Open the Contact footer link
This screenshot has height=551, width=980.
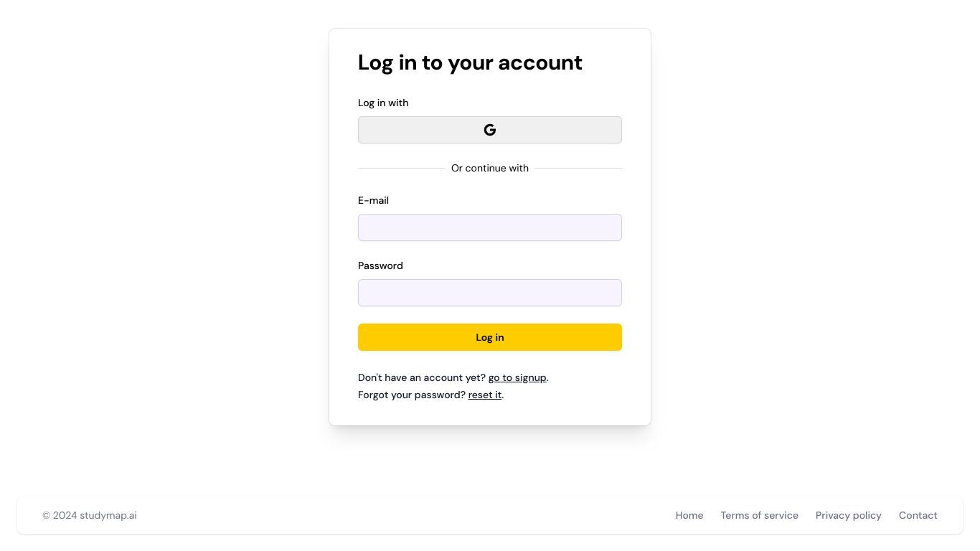click(x=918, y=515)
